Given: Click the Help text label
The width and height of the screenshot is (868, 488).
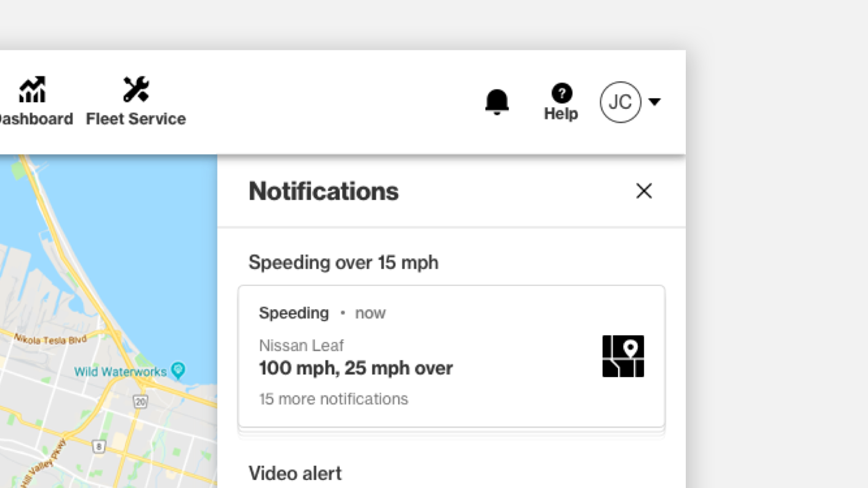Looking at the screenshot, I should [561, 114].
